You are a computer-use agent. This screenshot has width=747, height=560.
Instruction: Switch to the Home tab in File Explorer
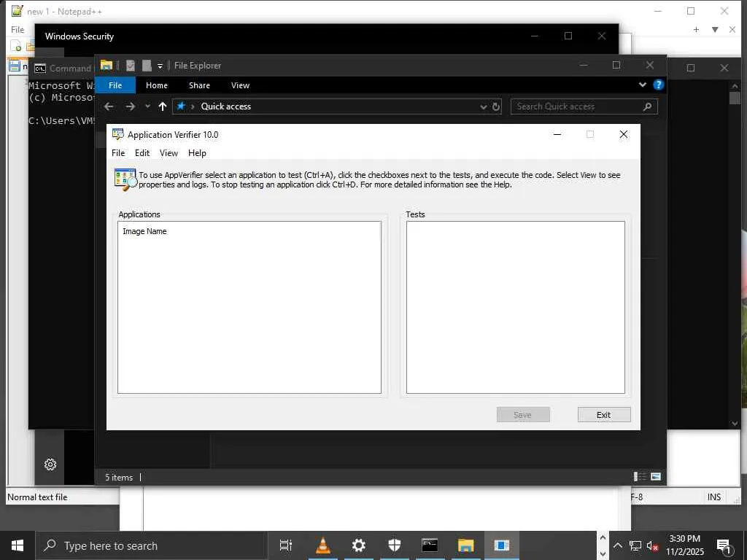157,85
